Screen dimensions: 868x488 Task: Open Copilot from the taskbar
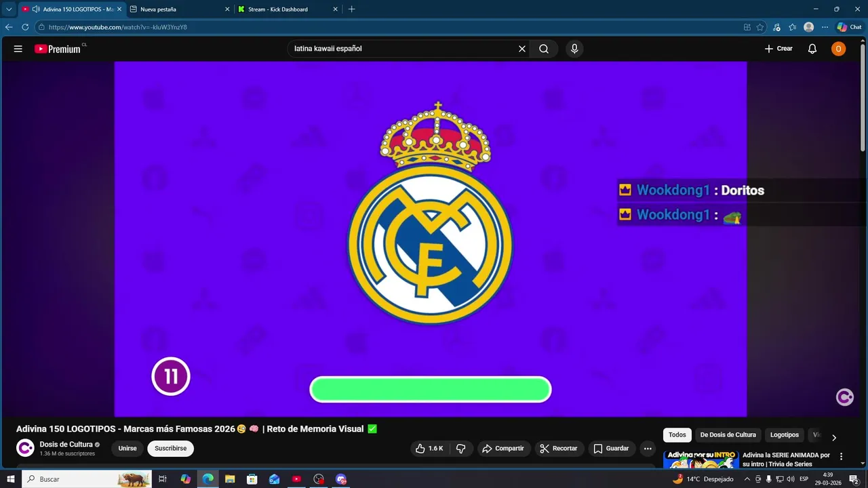point(185,479)
